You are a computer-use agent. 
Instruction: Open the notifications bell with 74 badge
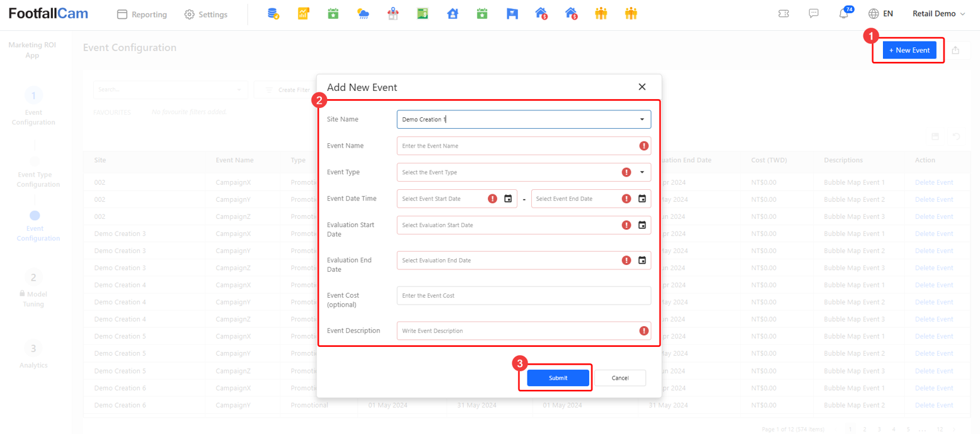click(x=844, y=14)
